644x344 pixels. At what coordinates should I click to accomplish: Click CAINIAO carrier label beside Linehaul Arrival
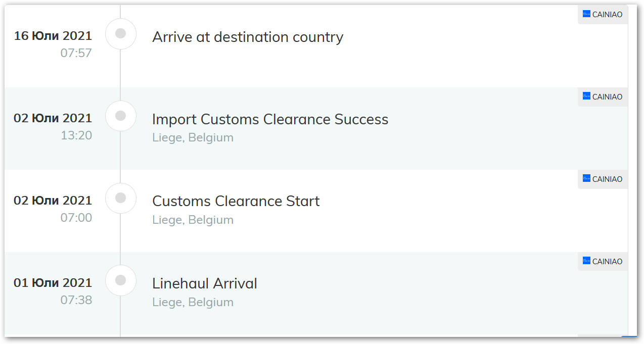coord(607,262)
